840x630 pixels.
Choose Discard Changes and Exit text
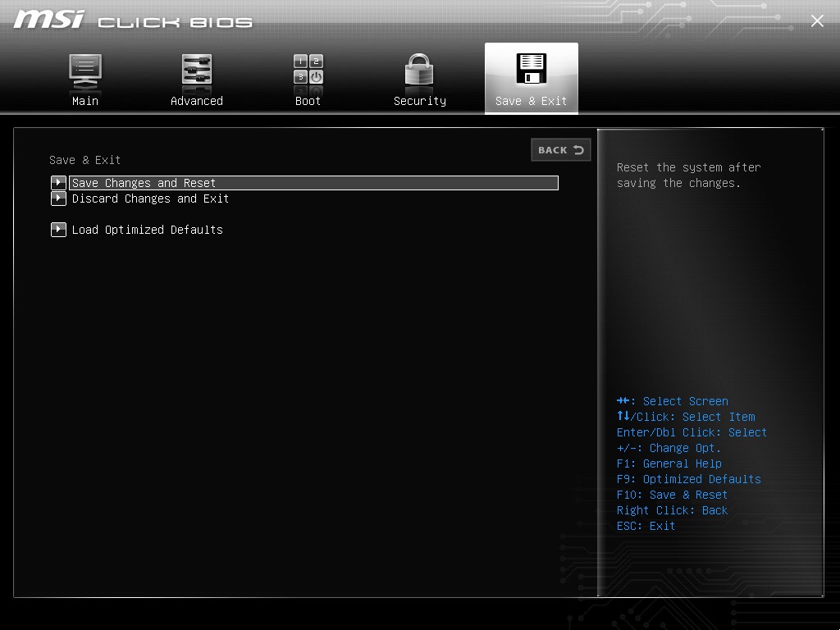[x=150, y=199]
